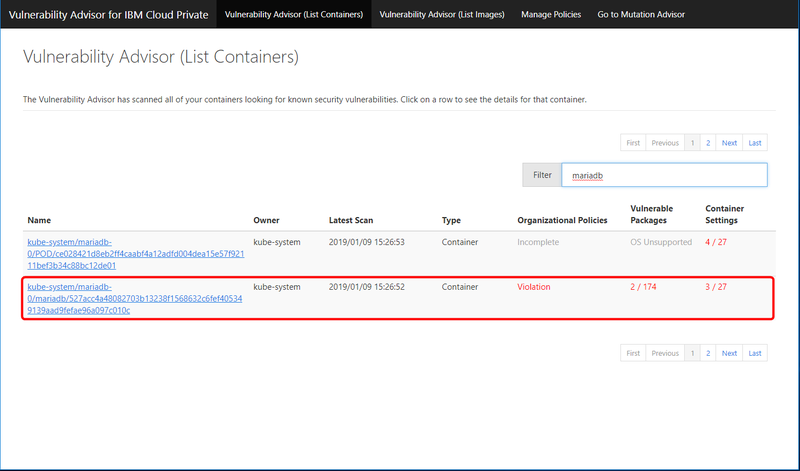Screen dimensions: 800x471
Task: Click Container type in Violation row
Action: [x=460, y=287]
